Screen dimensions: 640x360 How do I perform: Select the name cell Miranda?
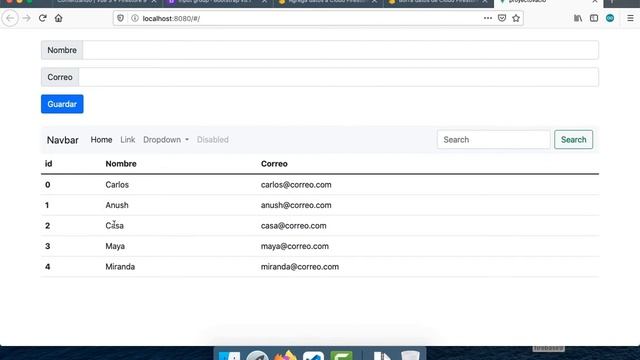[x=120, y=267]
